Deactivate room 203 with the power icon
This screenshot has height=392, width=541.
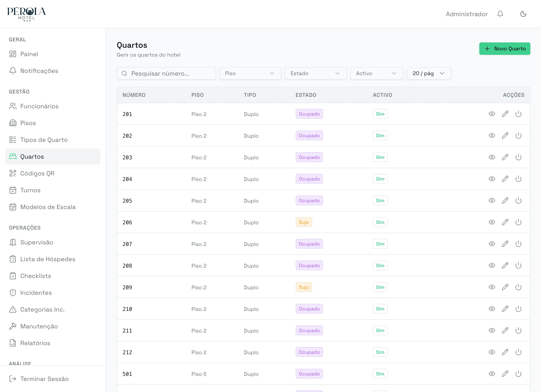pos(518,157)
